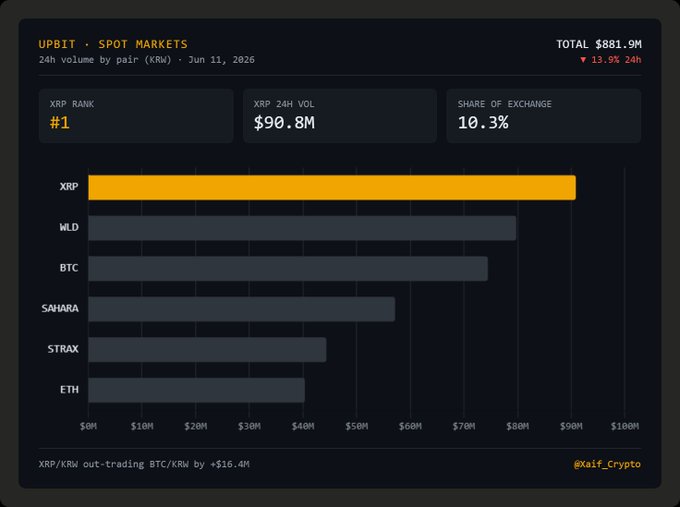Image resolution: width=680 pixels, height=507 pixels.
Task: Click the SAHARA row label
Action: pyautogui.click(x=60, y=308)
